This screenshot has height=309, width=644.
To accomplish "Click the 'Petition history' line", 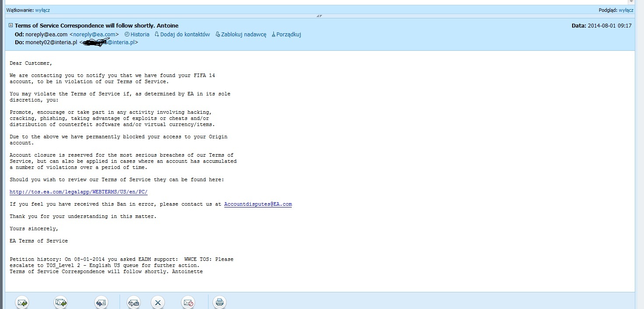I will (121, 260).
